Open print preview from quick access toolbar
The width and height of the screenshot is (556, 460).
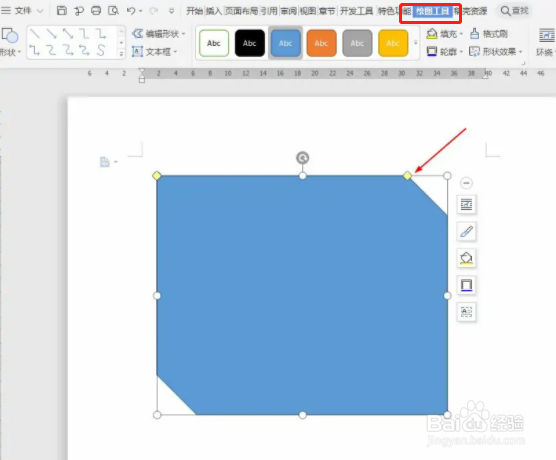click(113, 11)
